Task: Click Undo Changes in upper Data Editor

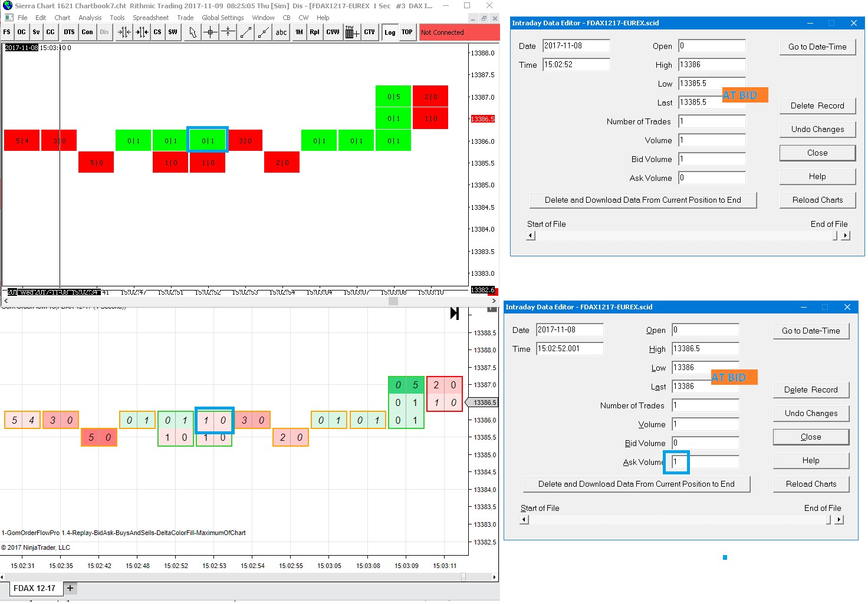Action: click(x=817, y=129)
